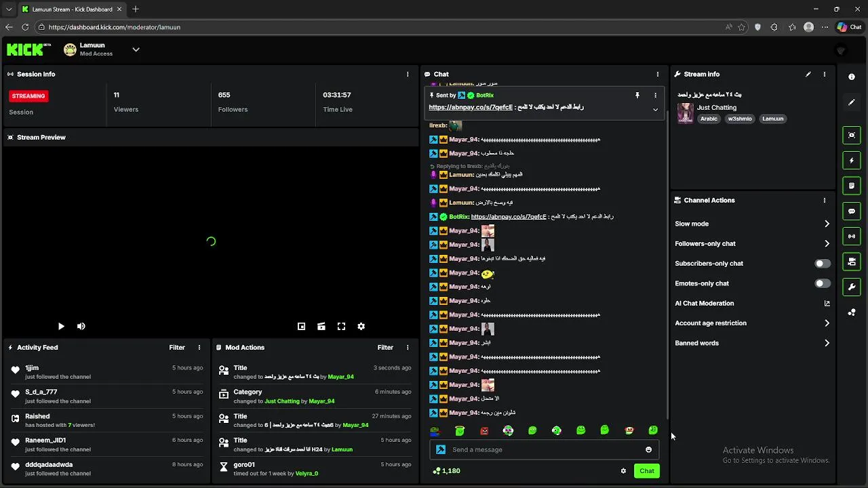The width and height of the screenshot is (868, 488).
Task: Click Mayar_94 in Category mod action
Action: pos(321,401)
